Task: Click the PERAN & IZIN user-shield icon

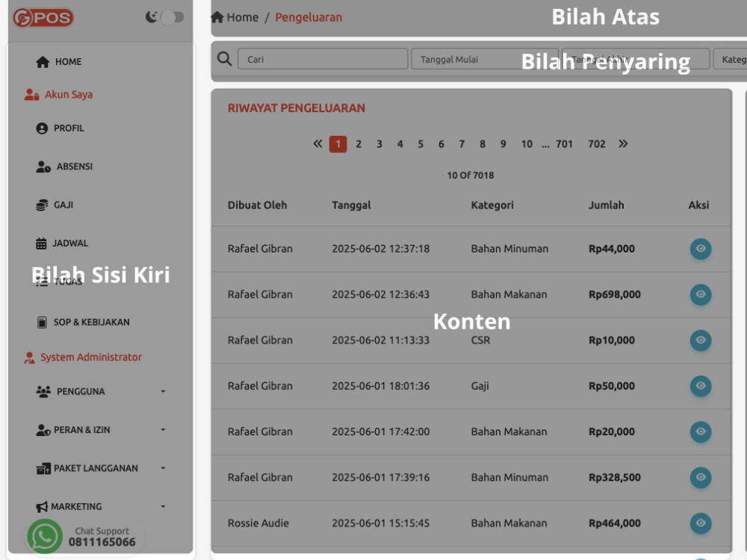Action: click(x=43, y=430)
